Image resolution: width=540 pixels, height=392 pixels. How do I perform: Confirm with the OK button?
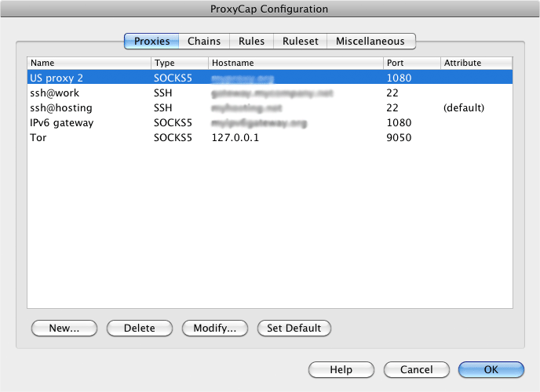(x=491, y=369)
